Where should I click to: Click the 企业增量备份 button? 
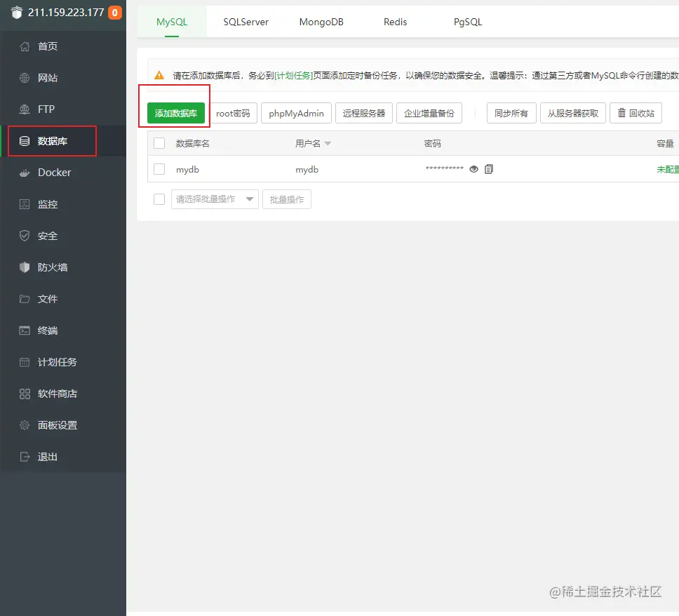pos(429,113)
